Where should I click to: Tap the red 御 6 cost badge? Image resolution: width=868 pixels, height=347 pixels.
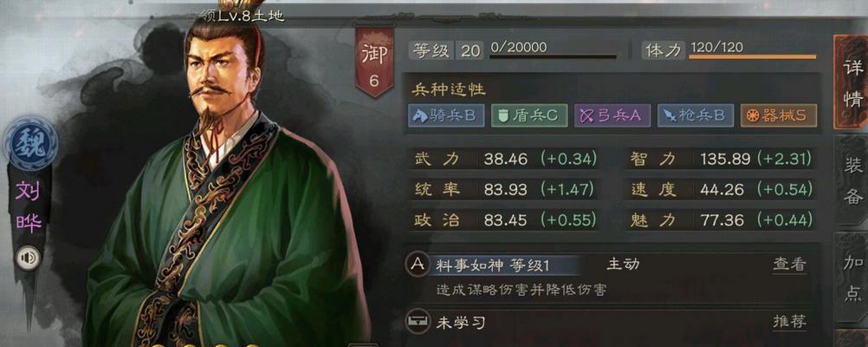coord(374,62)
